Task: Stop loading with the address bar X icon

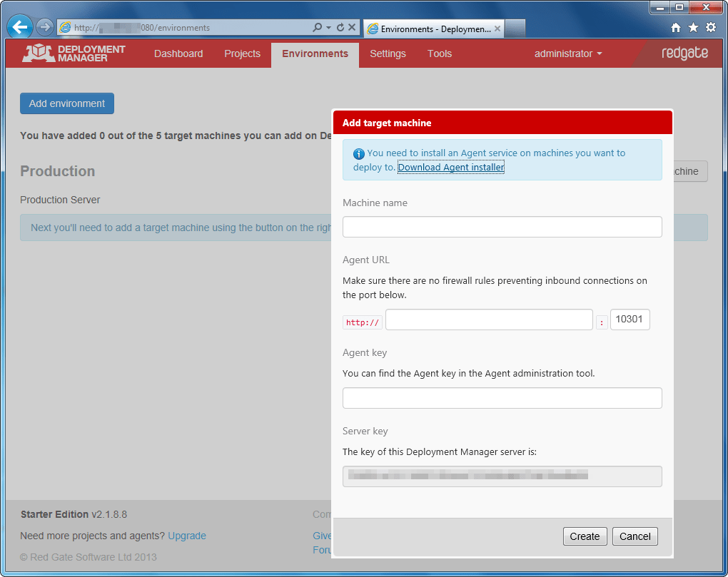Action: tap(352, 27)
